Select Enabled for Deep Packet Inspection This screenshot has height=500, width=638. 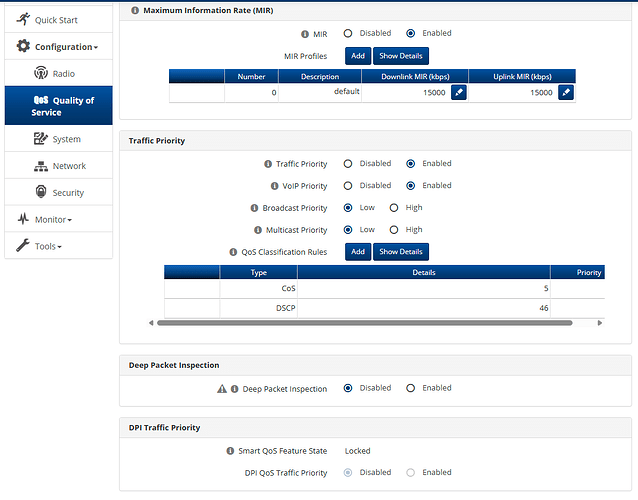click(x=411, y=388)
